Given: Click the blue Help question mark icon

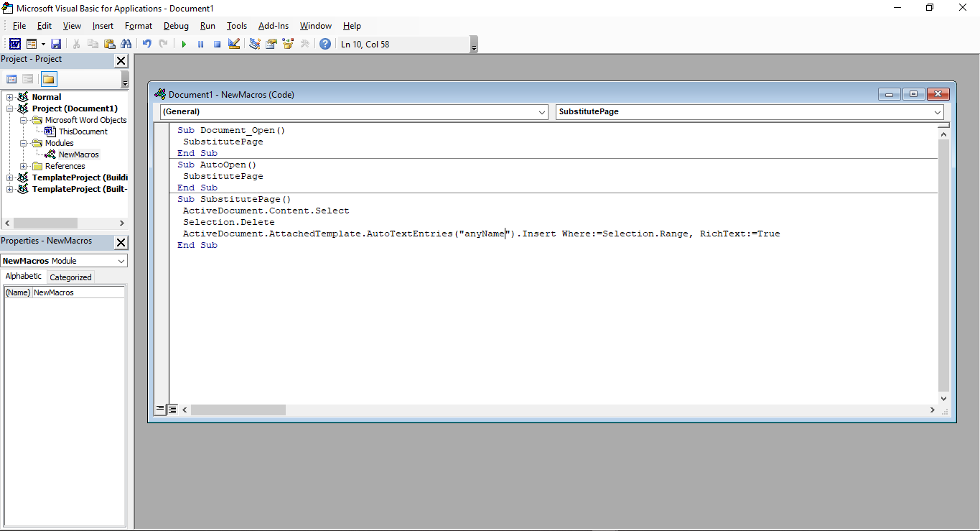Looking at the screenshot, I should (325, 44).
